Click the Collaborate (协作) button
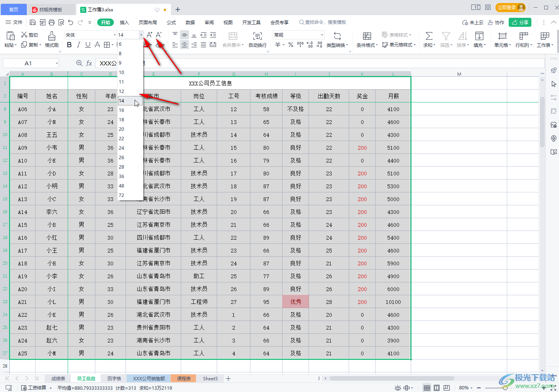Viewport: 559px width, 392px height. tap(496, 22)
